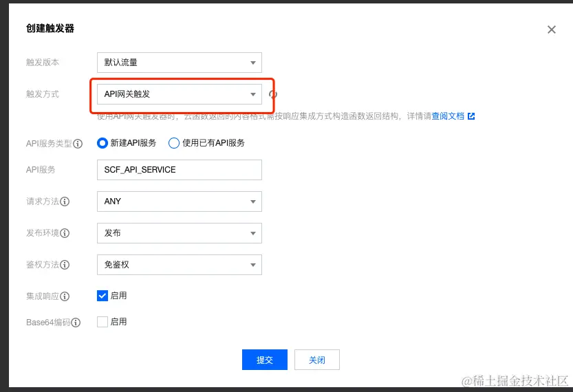Check the Base64编码 启用 checkbox
The image size is (573, 392).
(102, 322)
